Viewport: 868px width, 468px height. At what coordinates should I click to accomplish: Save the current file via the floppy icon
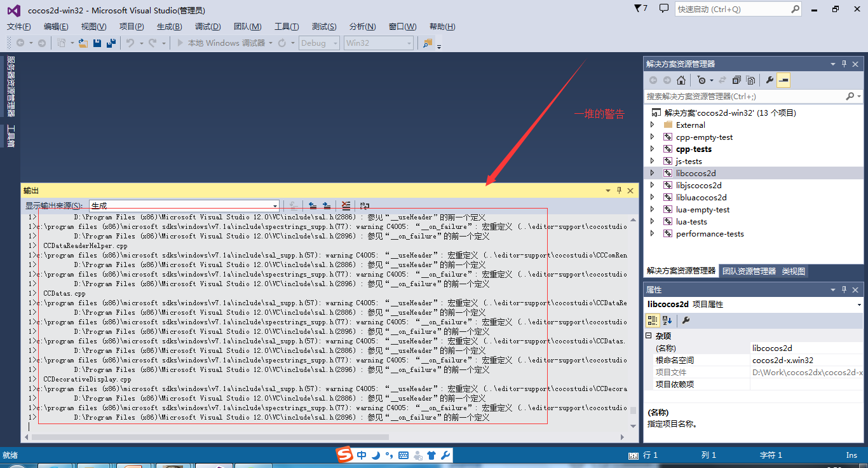(97, 43)
